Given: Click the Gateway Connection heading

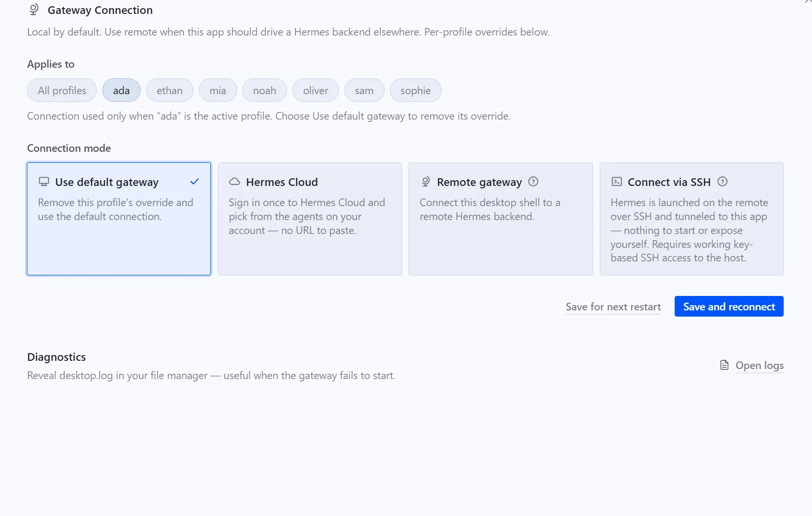Looking at the screenshot, I should pos(100,10).
